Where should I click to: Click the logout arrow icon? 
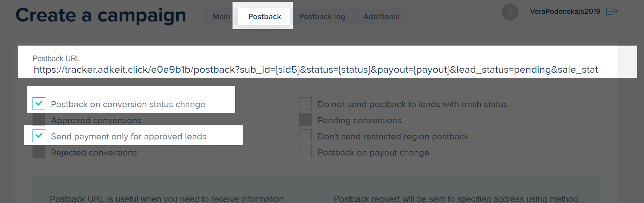pos(612,11)
